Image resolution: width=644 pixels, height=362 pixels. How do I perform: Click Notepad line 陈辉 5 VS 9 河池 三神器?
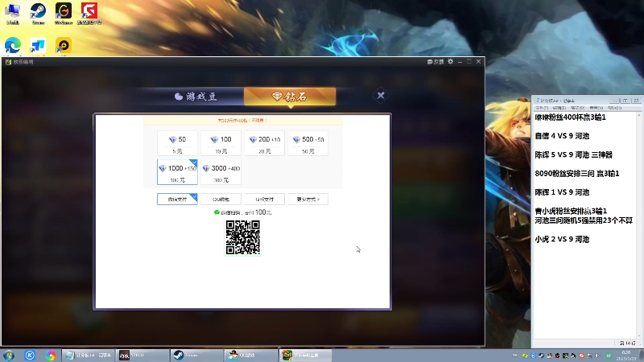tap(573, 154)
